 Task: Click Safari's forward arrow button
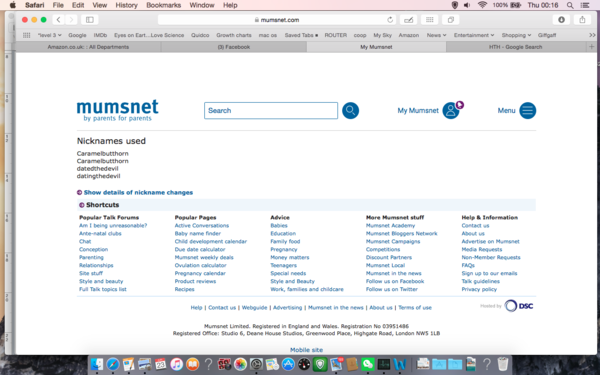[71, 20]
